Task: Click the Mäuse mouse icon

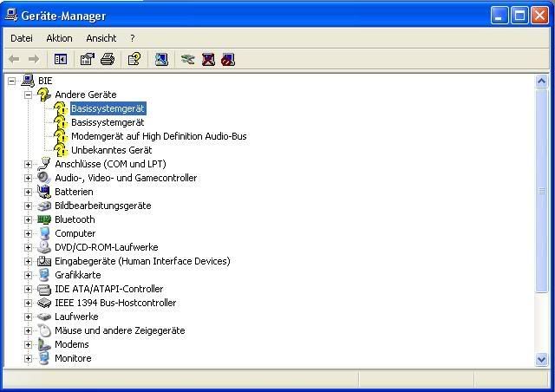Action: [x=44, y=330]
